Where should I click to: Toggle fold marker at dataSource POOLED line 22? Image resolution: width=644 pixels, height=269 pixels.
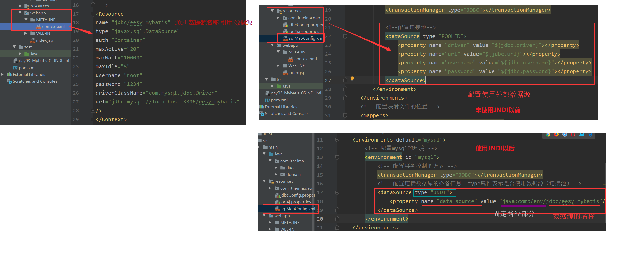coord(345,36)
